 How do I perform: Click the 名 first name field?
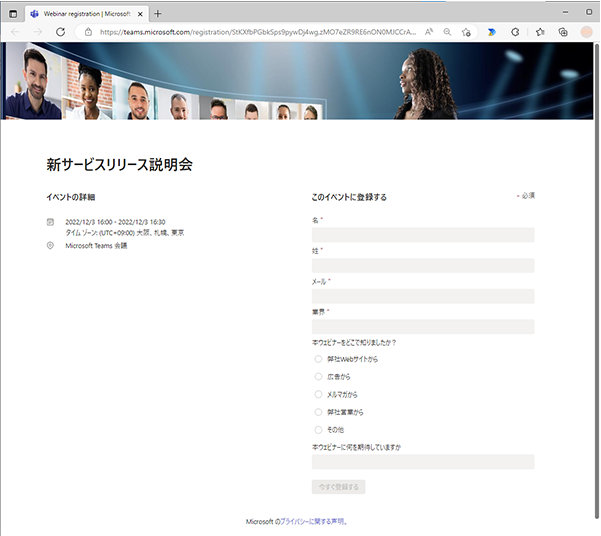pos(423,235)
